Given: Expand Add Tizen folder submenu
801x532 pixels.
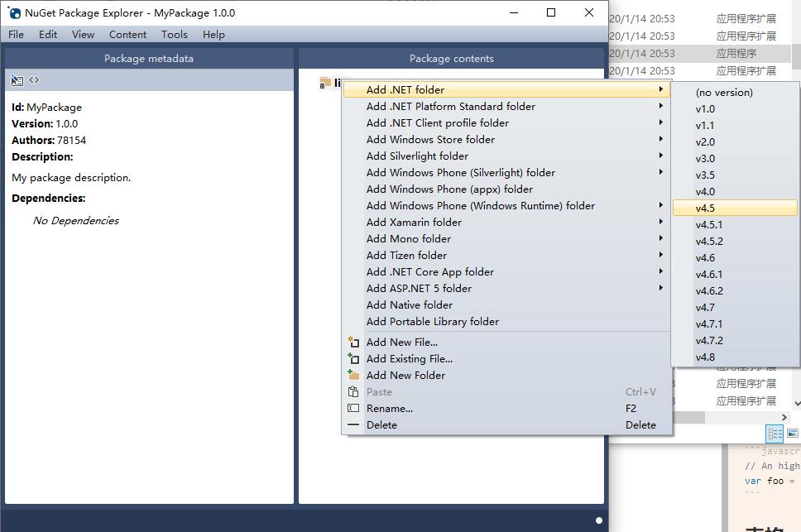Looking at the screenshot, I should 506,256.
